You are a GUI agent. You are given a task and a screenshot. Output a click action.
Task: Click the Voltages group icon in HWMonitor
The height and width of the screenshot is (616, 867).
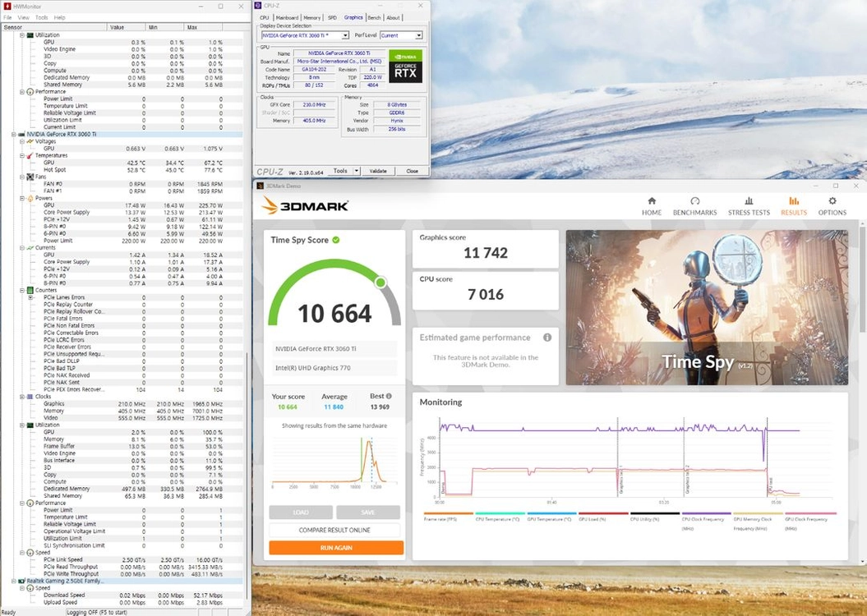pyautogui.click(x=30, y=141)
